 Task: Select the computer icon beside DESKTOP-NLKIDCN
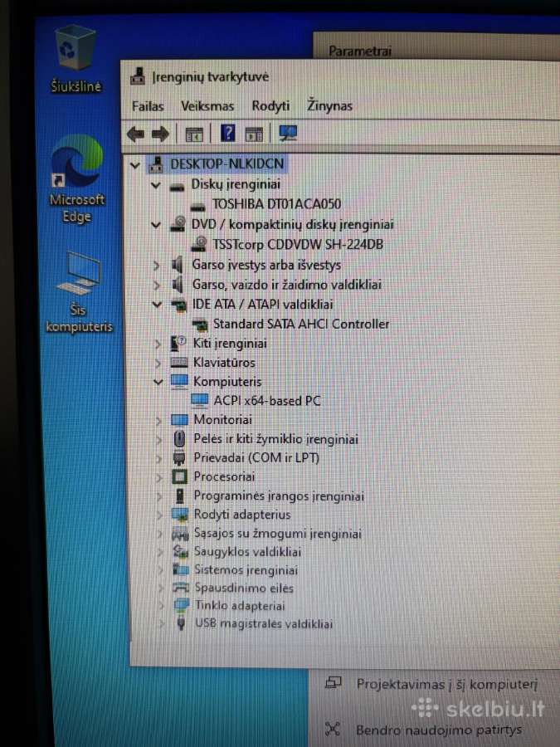[156, 164]
